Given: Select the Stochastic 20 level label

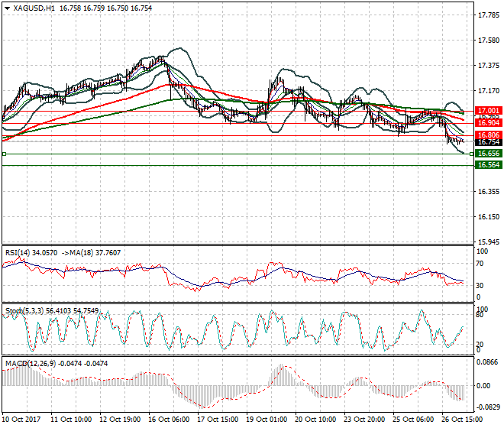Looking at the screenshot, I should pyautogui.click(x=480, y=345).
